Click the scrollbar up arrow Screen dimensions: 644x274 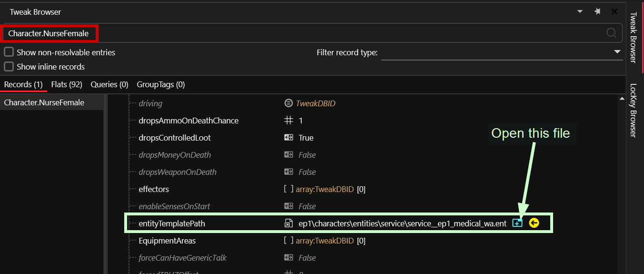pyautogui.click(x=622, y=99)
